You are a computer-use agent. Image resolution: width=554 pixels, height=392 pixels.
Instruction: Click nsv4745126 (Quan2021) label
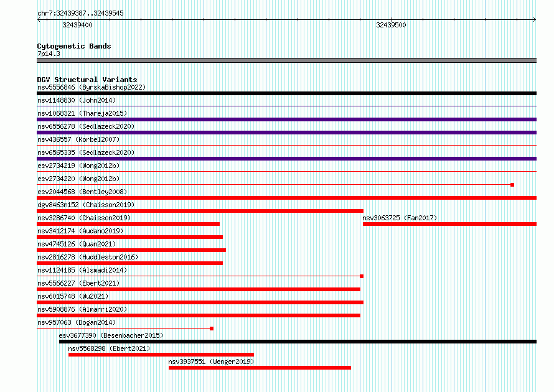pyautogui.click(x=77, y=244)
